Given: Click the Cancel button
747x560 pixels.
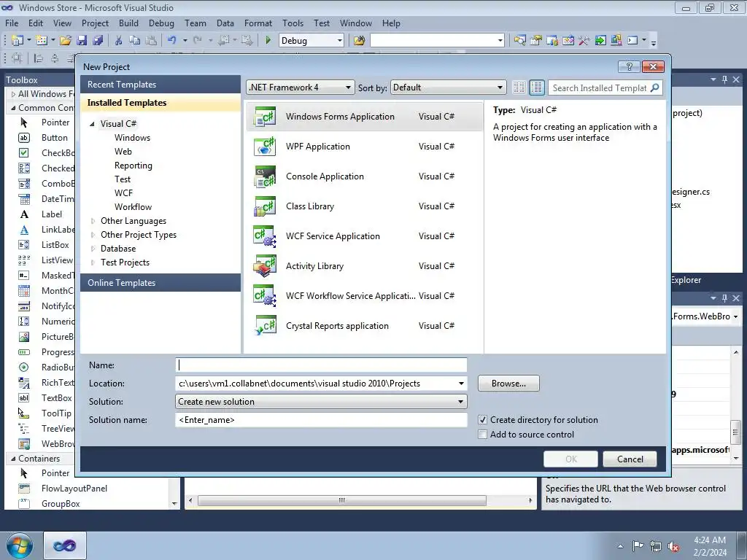Looking at the screenshot, I should point(630,459).
